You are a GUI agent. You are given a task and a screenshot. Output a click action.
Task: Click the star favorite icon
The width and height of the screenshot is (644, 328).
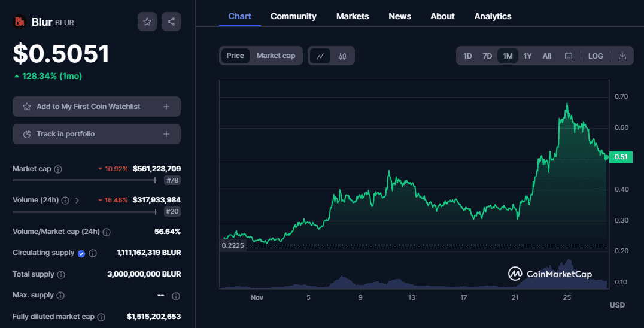147,22
